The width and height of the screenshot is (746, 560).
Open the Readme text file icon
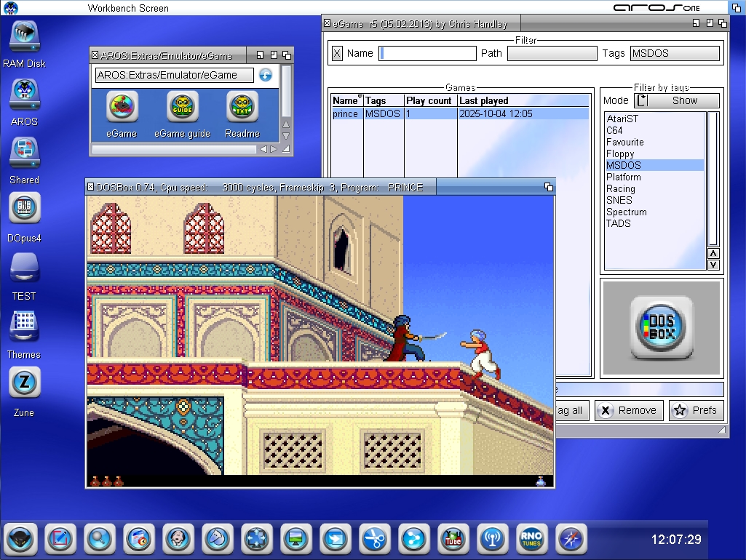click(242, 107)
